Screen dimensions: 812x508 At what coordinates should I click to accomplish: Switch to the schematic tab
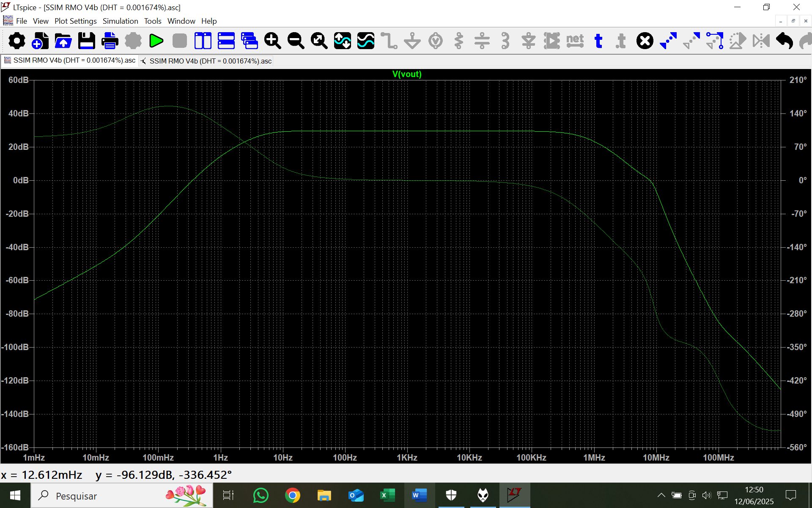[206, 61]
